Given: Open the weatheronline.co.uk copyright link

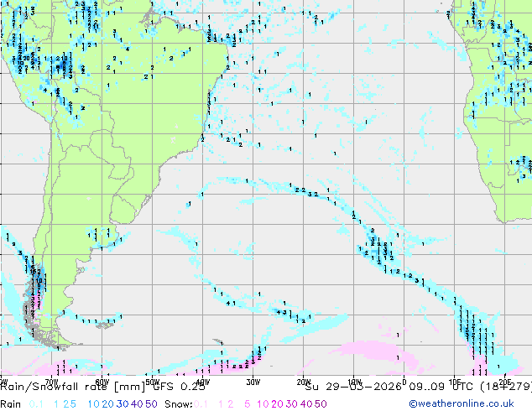Looking at the screenshot, I should click(461, 403).
